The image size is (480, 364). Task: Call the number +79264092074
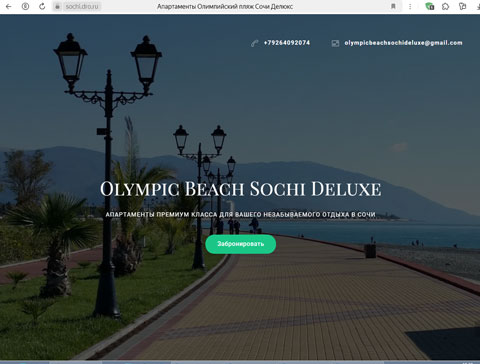[x=287, y=43]
